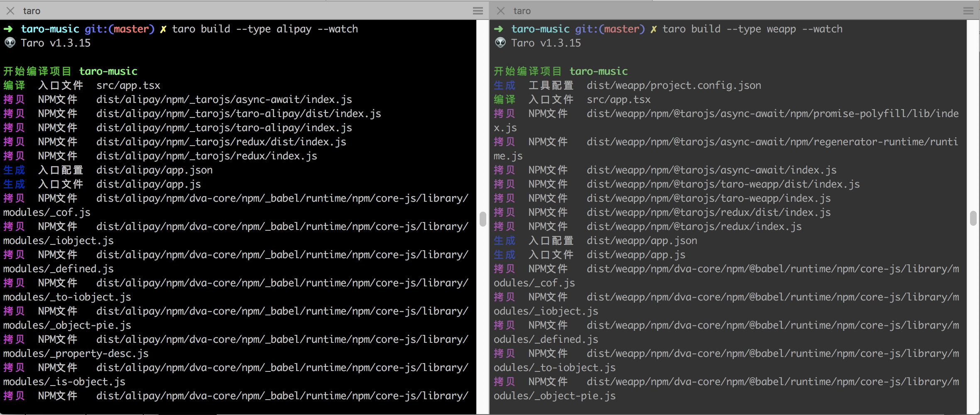Click 'modules/_cof.js' in left pane

(x=47, y=212)
